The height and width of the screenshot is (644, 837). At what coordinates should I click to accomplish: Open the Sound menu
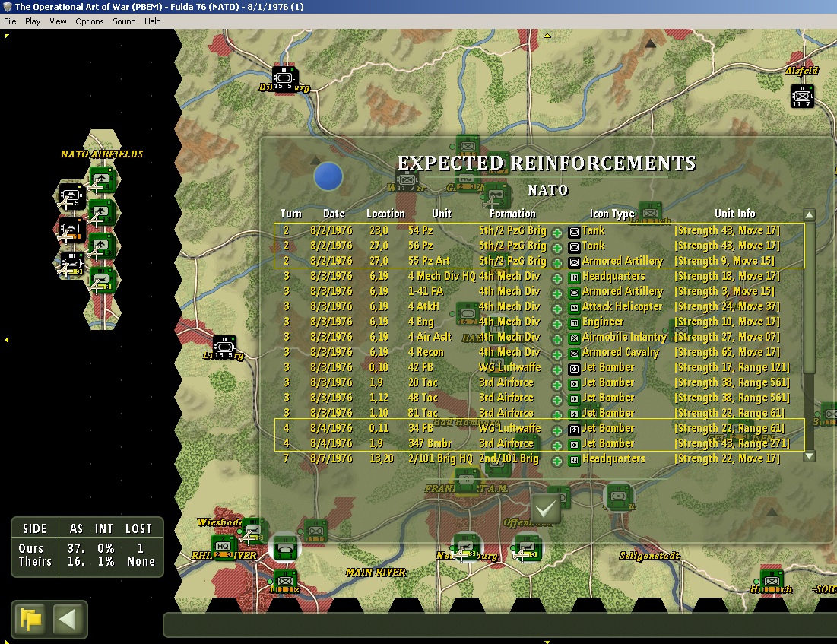click(124, 21)
